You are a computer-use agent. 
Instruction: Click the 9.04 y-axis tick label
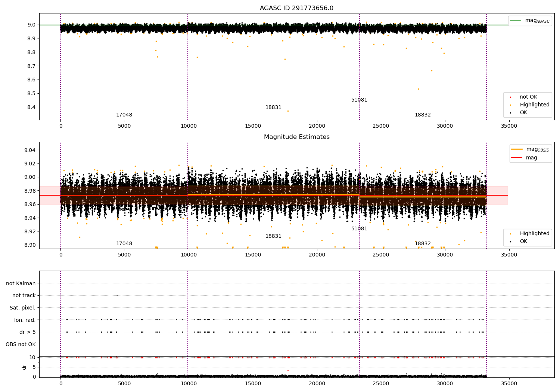click(x=29, y=150)
